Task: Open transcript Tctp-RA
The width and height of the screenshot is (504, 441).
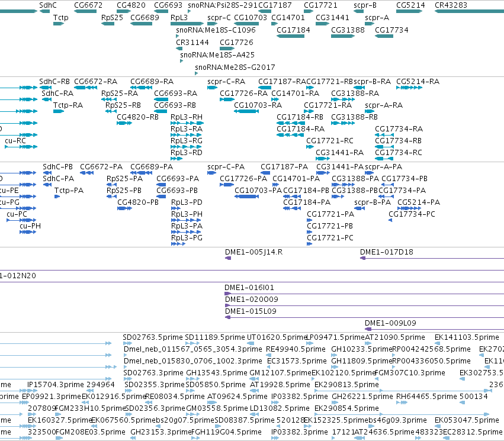Action: 68,105
